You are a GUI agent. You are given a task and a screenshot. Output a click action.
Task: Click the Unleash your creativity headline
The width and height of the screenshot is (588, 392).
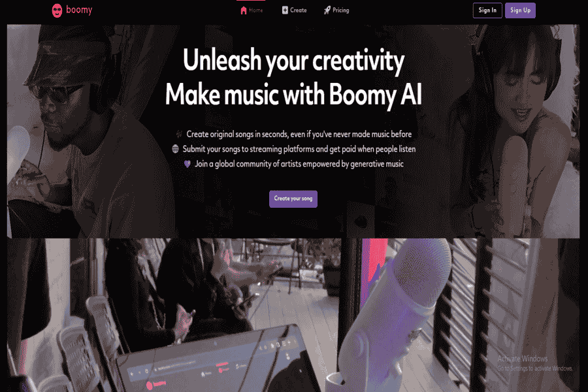[293, 60]
